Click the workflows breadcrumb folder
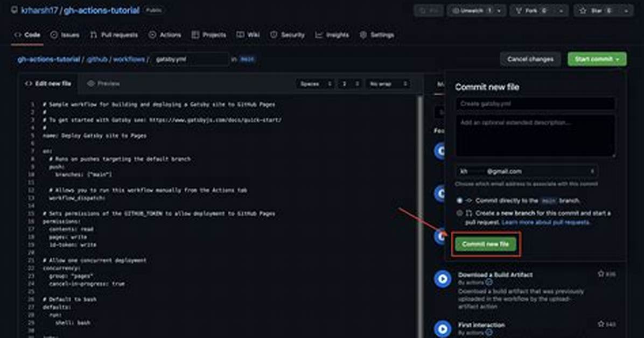The image size is (644, 338). click(x=129, y=59)
